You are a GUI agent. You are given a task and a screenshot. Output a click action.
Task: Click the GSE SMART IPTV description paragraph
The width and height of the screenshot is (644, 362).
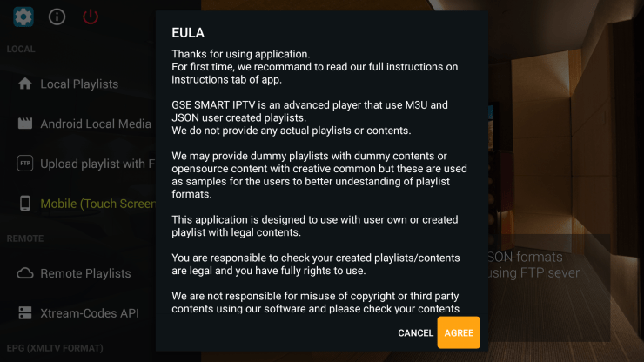(x=310, y=117)
